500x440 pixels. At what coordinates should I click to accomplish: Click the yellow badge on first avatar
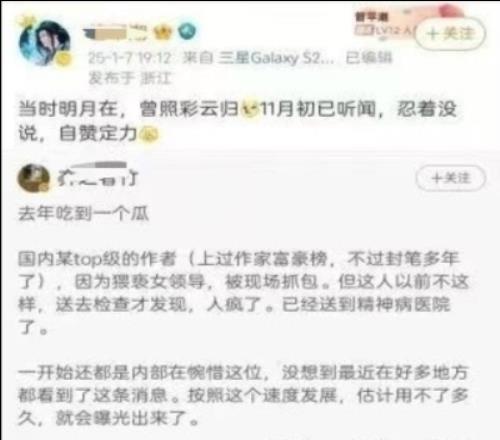63,60
